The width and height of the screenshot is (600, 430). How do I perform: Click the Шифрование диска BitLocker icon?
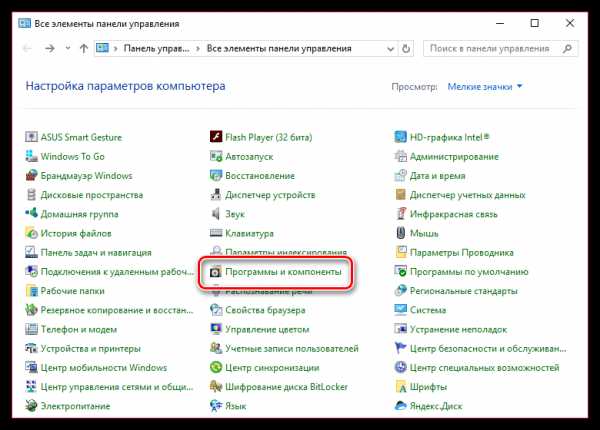pyautogui.click(x=216, y=387)
